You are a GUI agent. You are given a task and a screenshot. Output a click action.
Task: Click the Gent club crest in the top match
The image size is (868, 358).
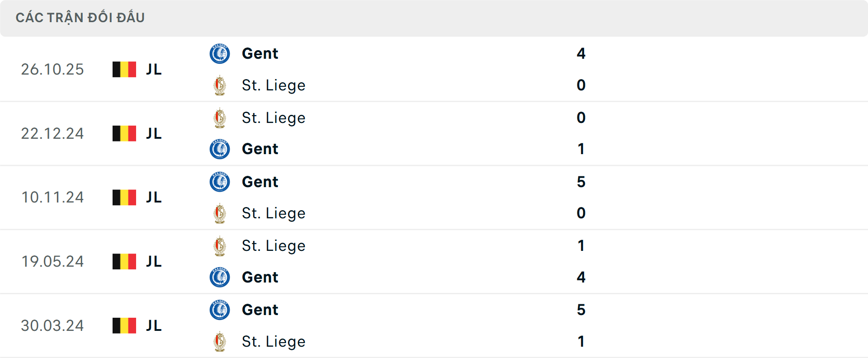(220, 53)
